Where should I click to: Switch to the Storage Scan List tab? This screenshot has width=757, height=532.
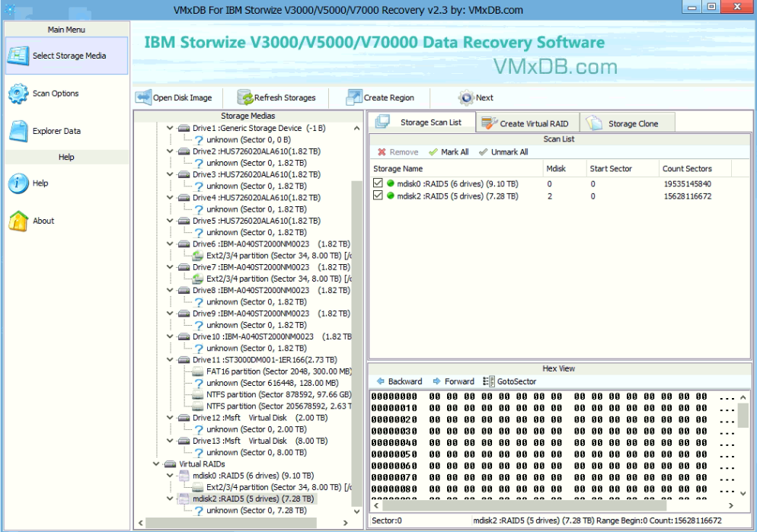click(x=422, y=122)
